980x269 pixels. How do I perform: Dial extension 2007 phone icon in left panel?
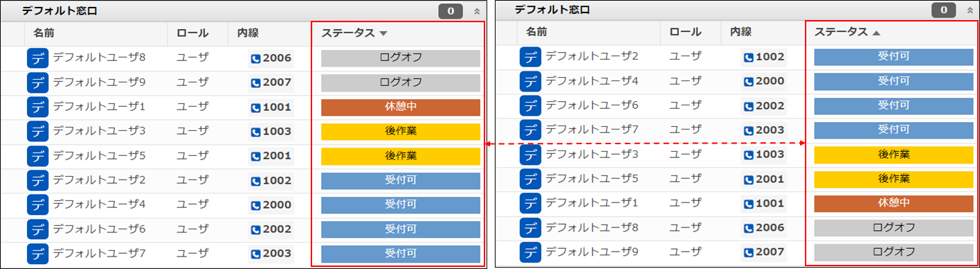255,83
